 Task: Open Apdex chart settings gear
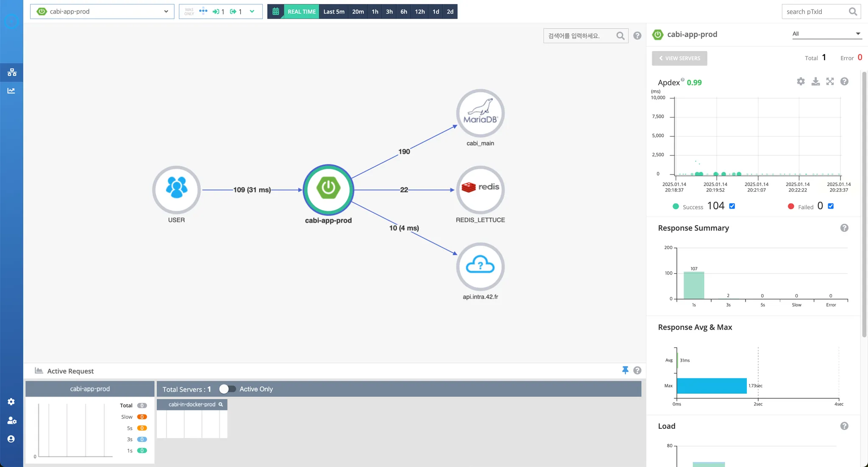pyautogui.click(x=801, y=81)
